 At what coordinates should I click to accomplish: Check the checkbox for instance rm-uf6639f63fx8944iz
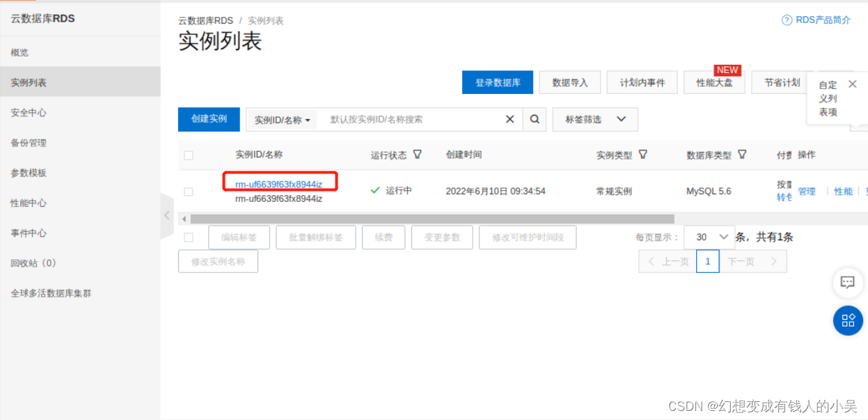[189, 189]
